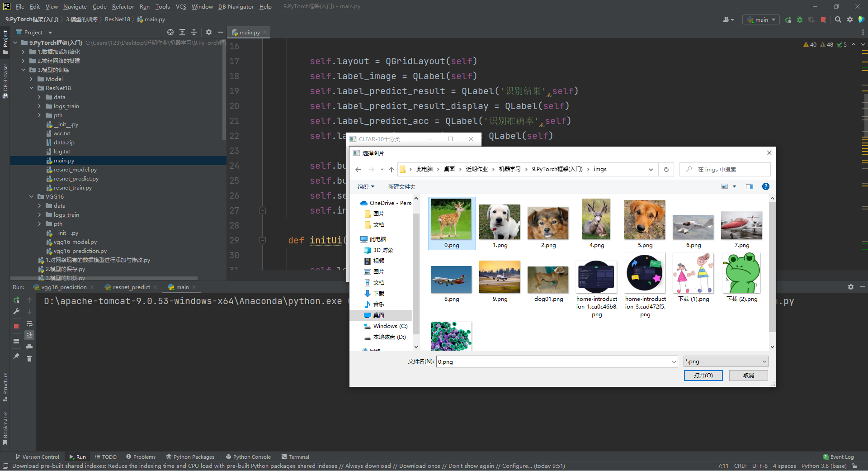
Task: Open the VCS menu
Action: [181, 6]
